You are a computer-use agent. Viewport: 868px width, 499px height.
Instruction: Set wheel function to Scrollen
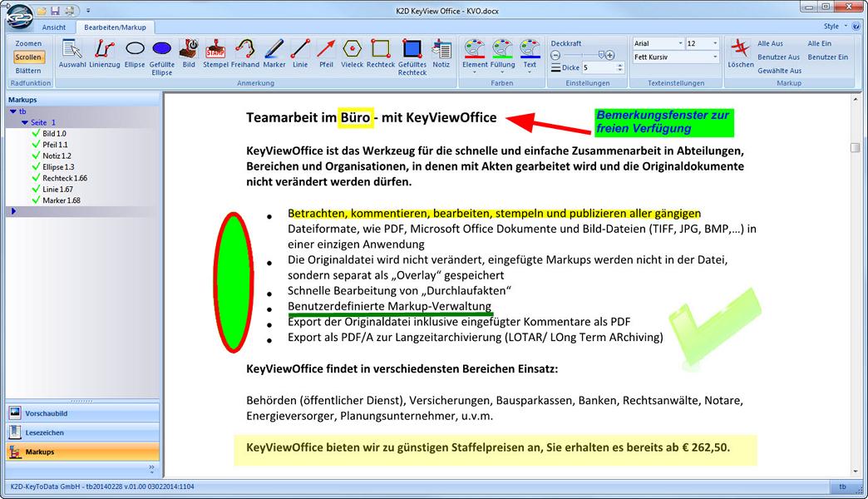pyautogui.click(x=28, y=57)
